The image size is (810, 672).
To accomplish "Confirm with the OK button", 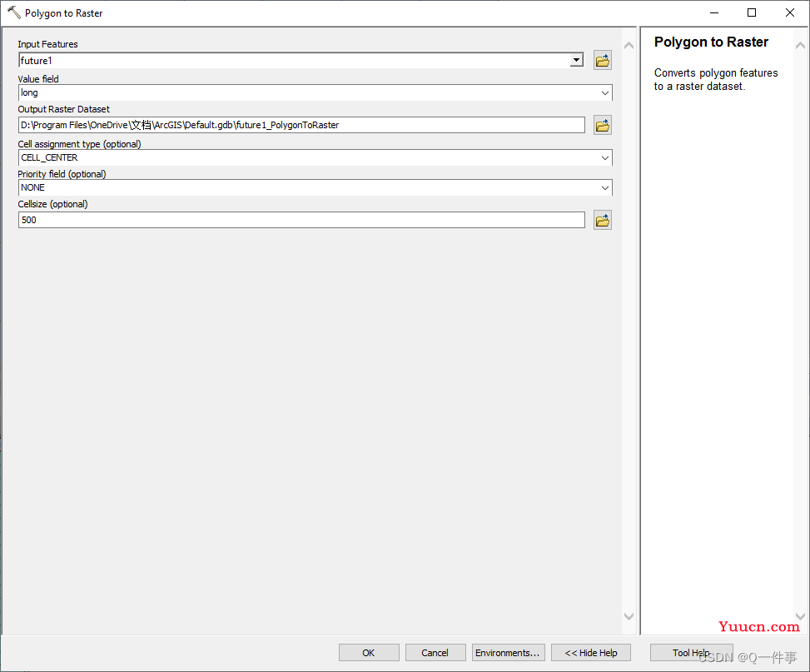I will coord(369,653).
